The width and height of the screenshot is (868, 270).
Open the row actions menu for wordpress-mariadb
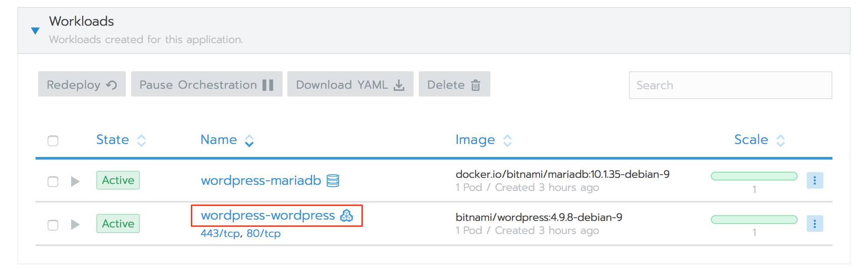coord(815,180)
